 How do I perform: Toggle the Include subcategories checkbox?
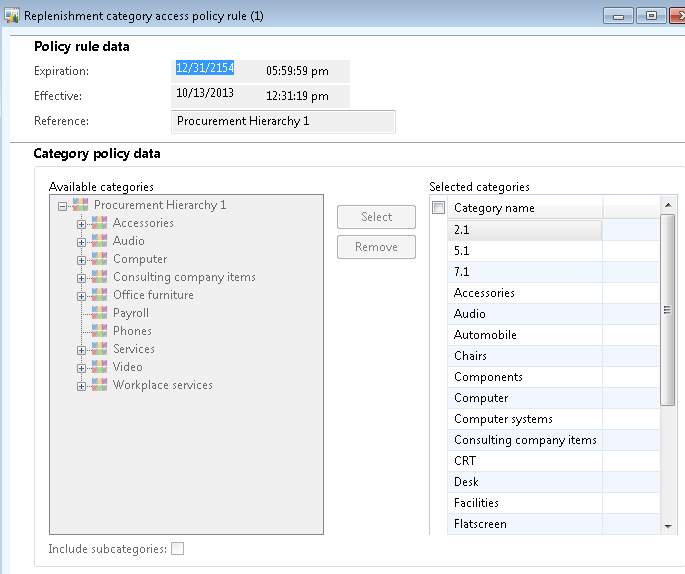pos(177,549)
